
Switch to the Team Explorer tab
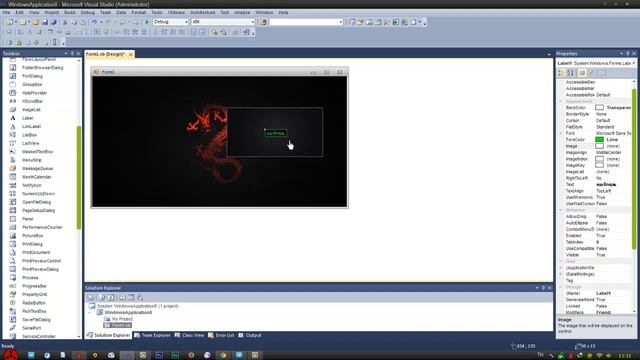pyautogui.click(x=152, y=335)
